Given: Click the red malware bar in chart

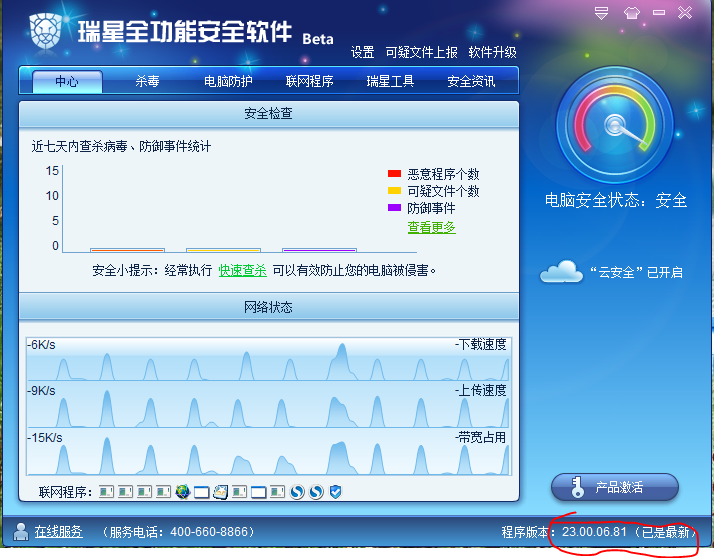Looking at the screenshot, I should pos(128,250).
